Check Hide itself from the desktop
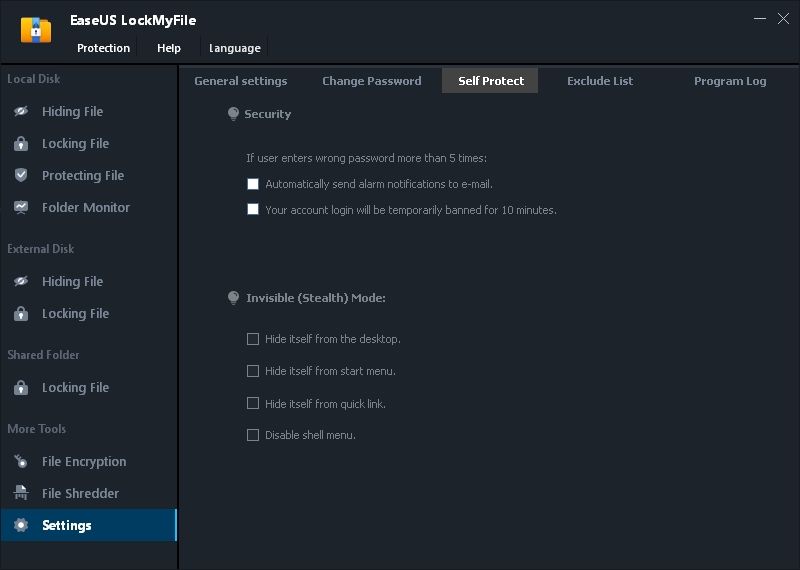The width and height of the screenshot is (800, 570). point(253,339)
